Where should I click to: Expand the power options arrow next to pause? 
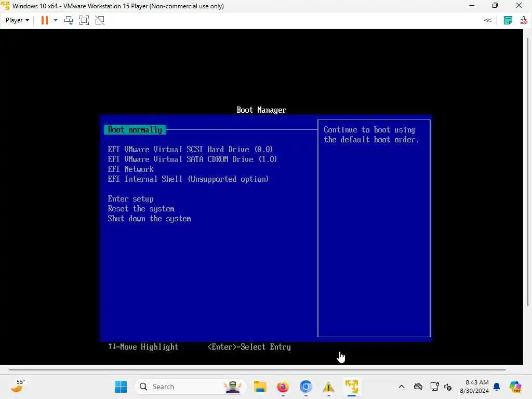pyautogui.click(x=56, y=20)
